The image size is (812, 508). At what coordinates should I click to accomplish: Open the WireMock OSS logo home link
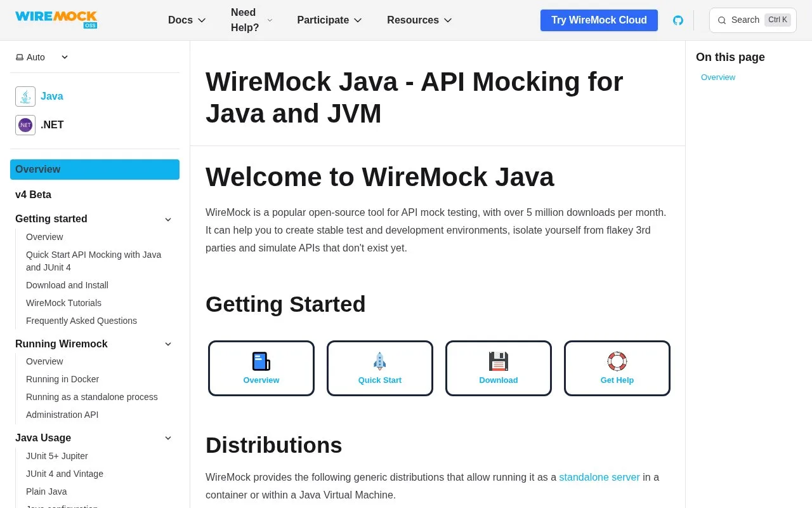tap(56, 20)
